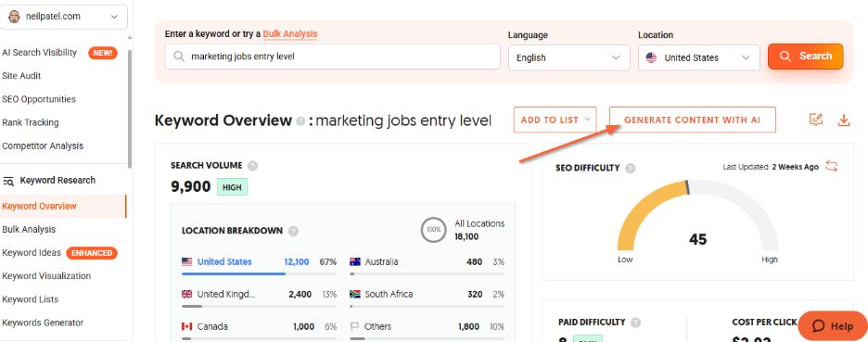
Task: Open the neilpatel.com project dropdown
Action: coord(64,17)
